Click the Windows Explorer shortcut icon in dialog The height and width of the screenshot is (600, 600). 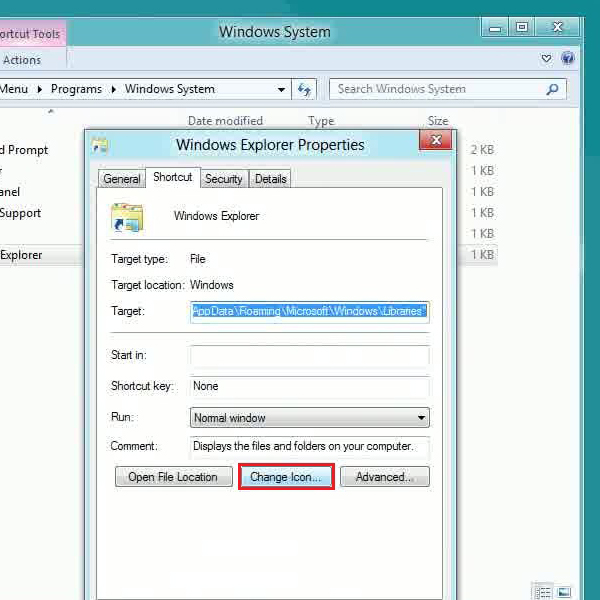click(x=127, y=218)
